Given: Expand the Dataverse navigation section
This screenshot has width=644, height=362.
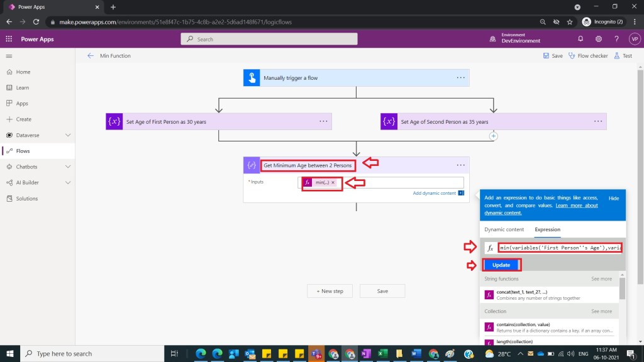Looking at the screenshot, I should (68, 135).
